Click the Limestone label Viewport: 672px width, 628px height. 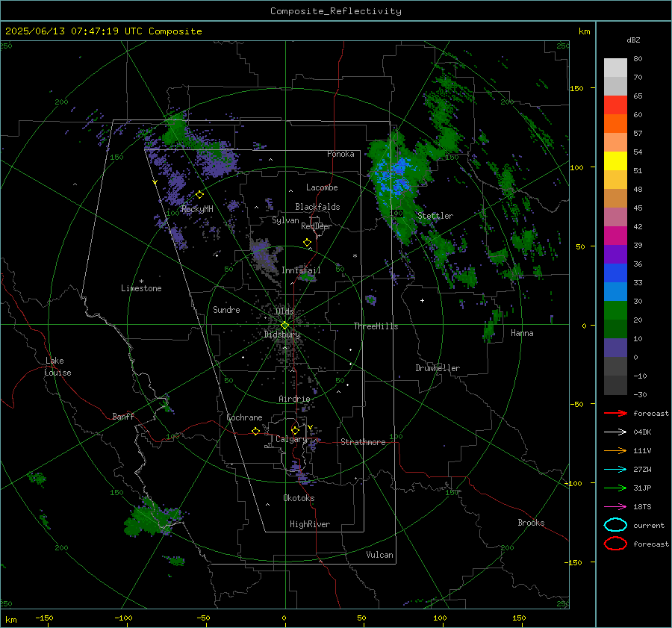(x=141, y=288)
